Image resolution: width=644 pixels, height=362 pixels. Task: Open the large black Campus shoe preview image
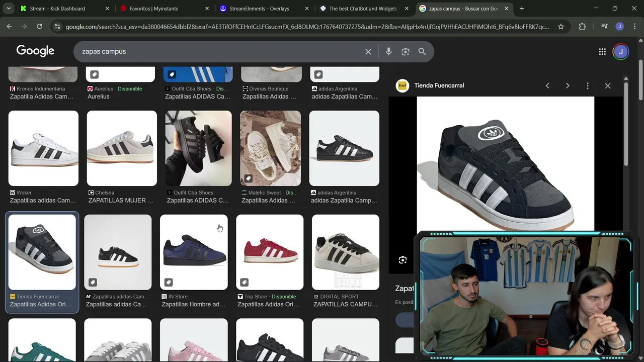505,164
